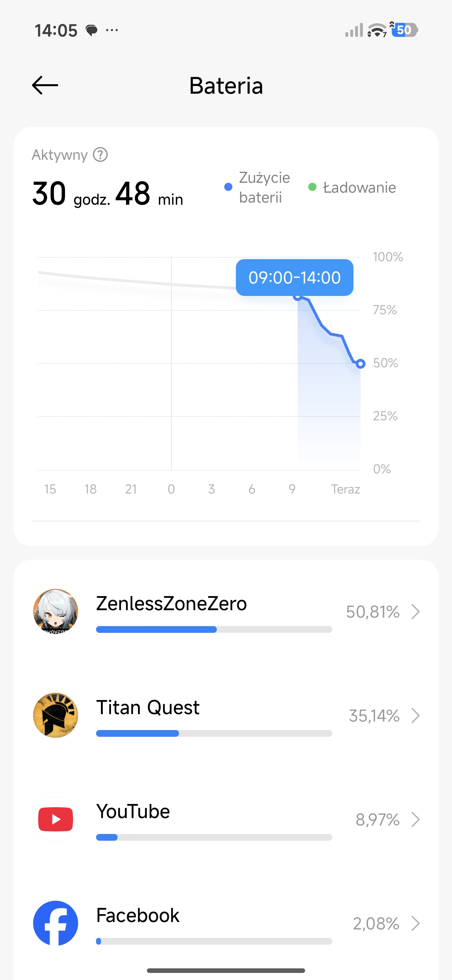Open Titan Quest 35,14% usage percentage
This screenshot has width=452, height=980.
pos(374,716)
